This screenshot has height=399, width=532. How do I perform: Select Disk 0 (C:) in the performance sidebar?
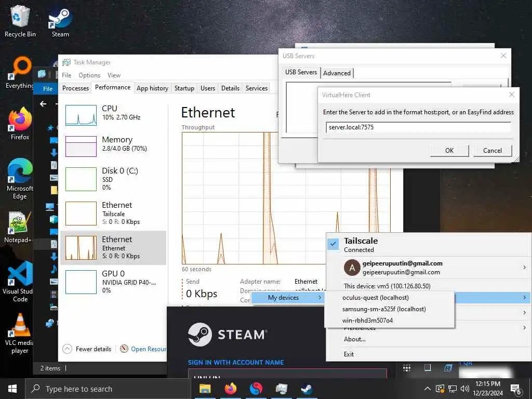click(x=113, y=179)
